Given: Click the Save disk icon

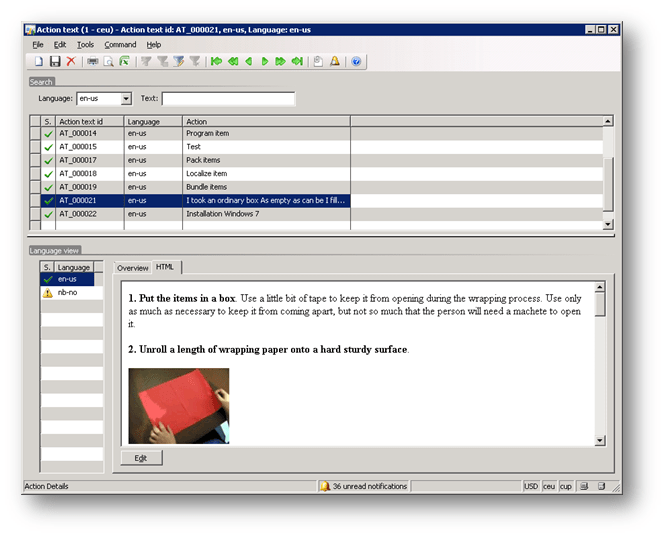Looking at the screenshot, I should click(55, 62).
